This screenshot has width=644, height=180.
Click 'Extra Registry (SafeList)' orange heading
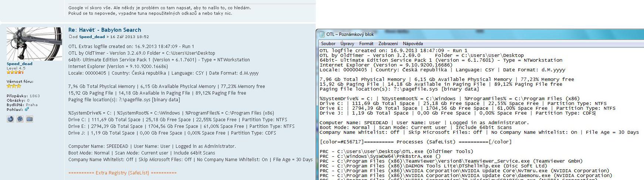click(x=122, y=173)
